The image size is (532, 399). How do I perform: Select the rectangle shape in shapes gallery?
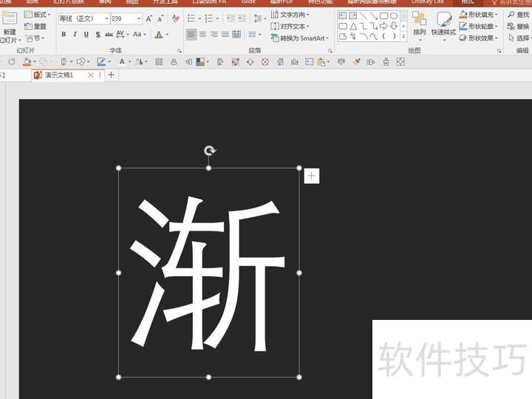[x=383, y=16]
